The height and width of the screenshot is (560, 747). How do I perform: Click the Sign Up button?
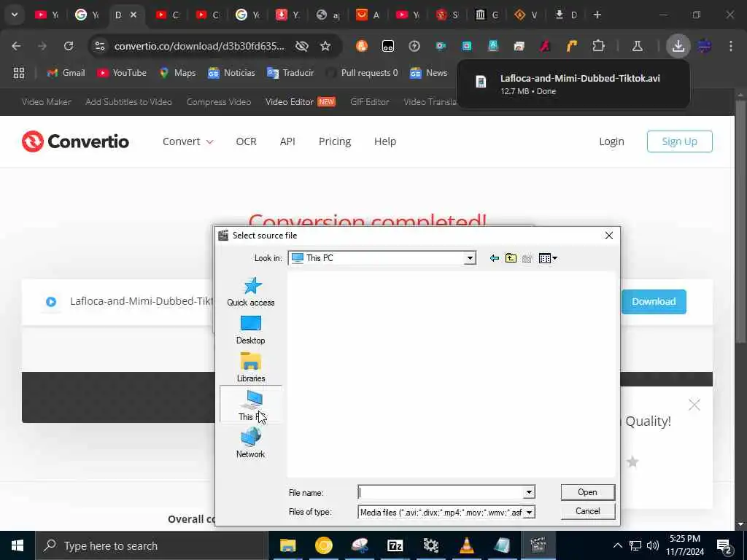[x=679, y=141]
